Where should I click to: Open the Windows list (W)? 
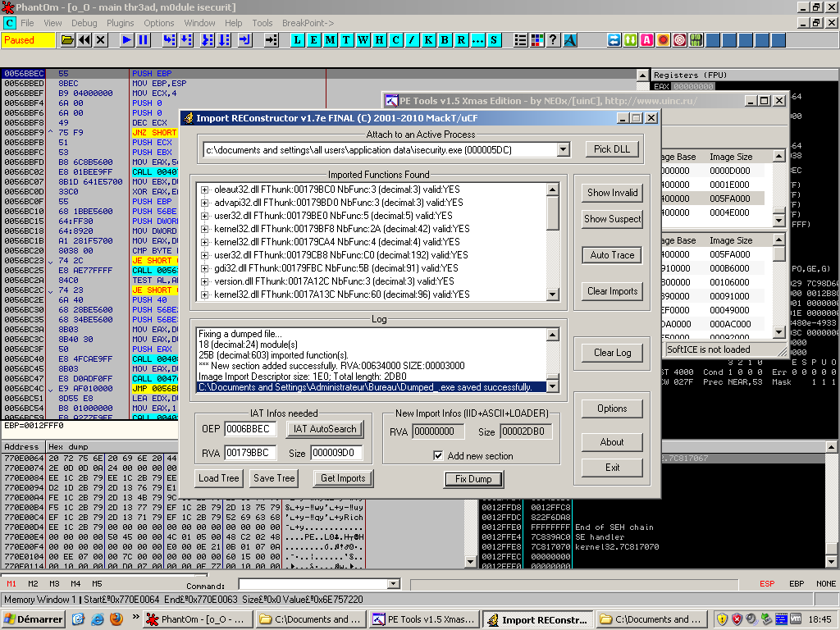[363, 40]
